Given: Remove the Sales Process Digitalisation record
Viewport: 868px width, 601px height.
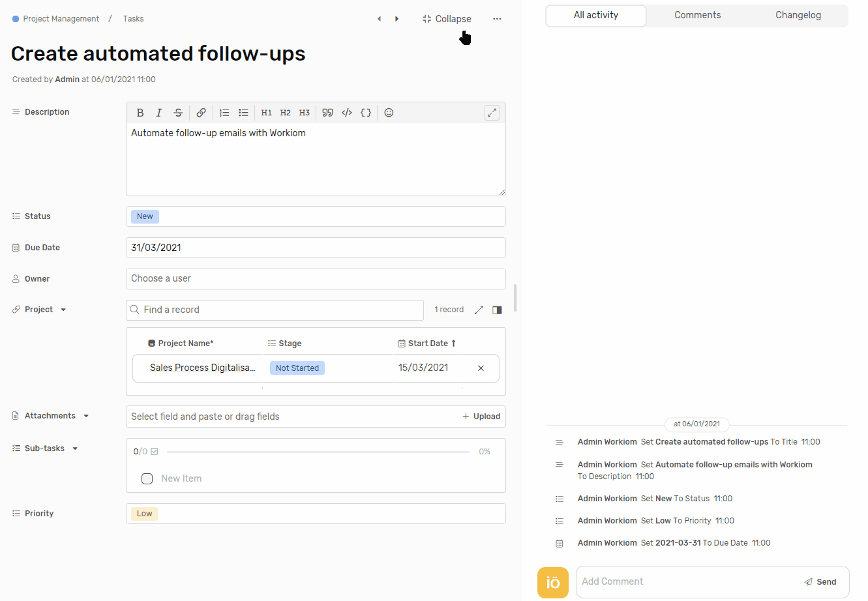Looking at the screenshot, I should (x=481, y=368).
